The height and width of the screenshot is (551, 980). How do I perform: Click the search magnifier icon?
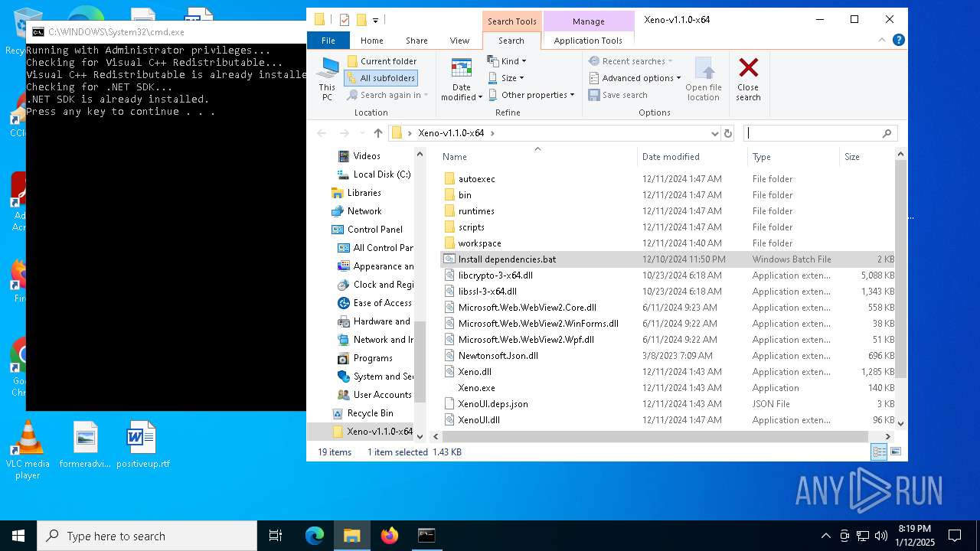click(887, 133)
